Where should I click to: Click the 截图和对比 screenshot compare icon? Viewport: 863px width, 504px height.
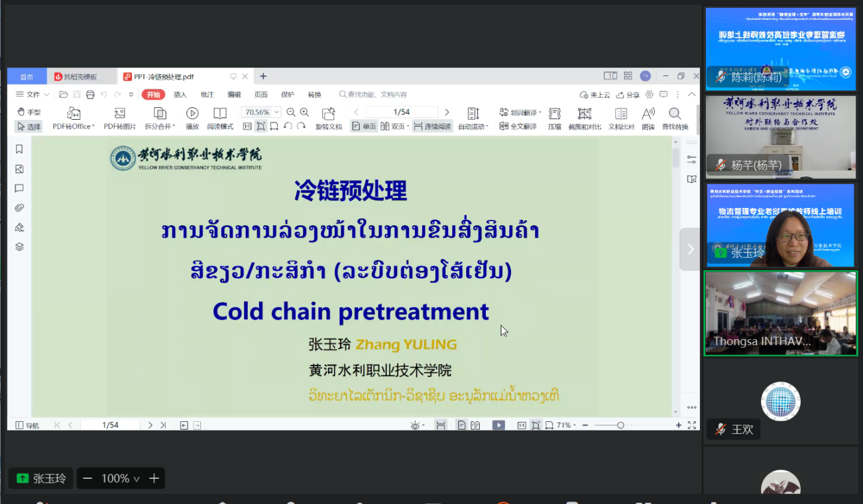pos(584,113)
